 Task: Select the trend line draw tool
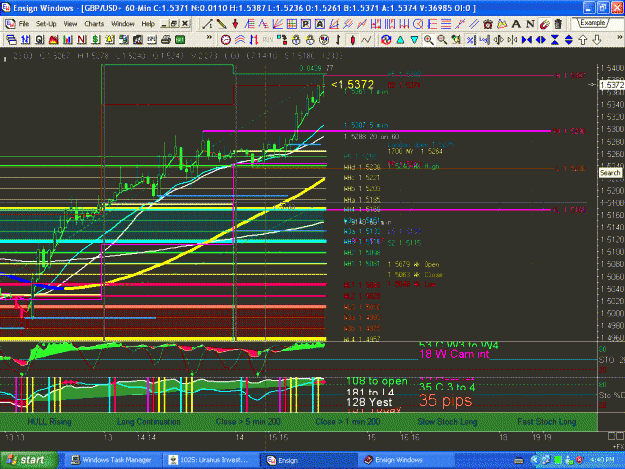[207, 24]
